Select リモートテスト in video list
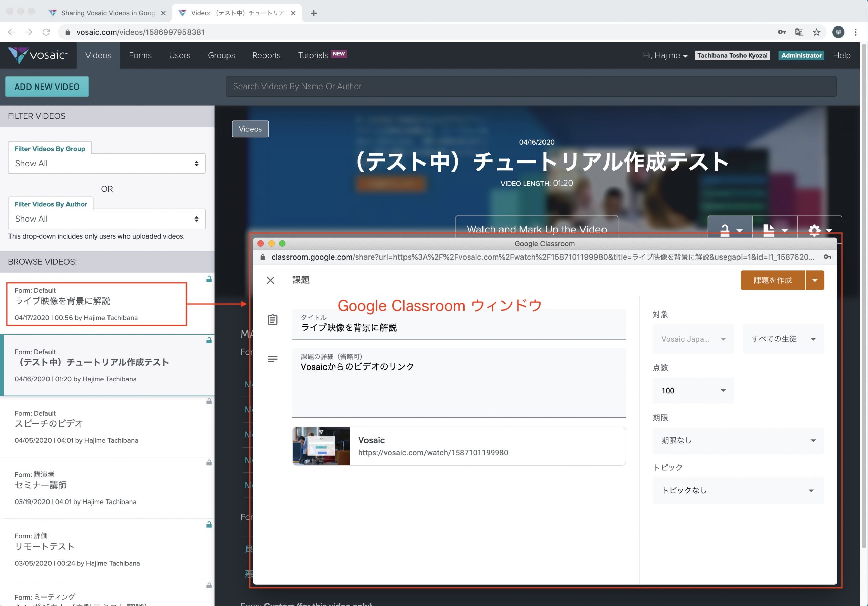This screenshot has width=868, height=606. click(x=107, y=549)
